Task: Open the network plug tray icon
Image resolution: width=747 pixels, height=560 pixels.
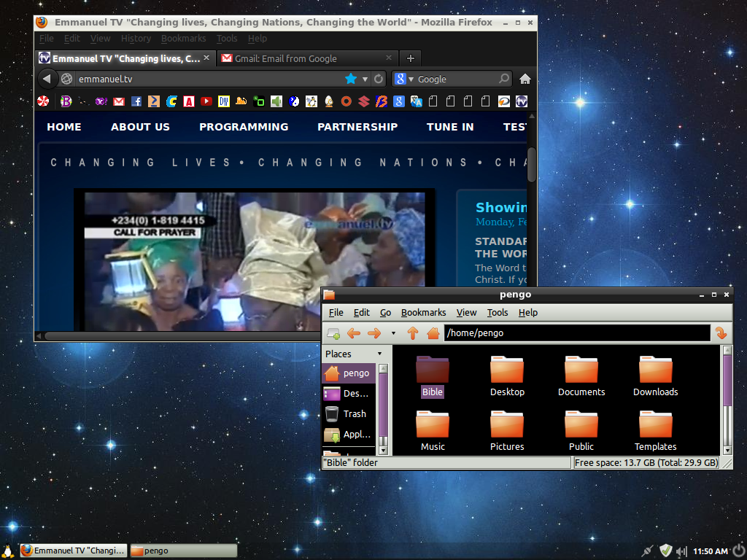Action: click(647, 551)
